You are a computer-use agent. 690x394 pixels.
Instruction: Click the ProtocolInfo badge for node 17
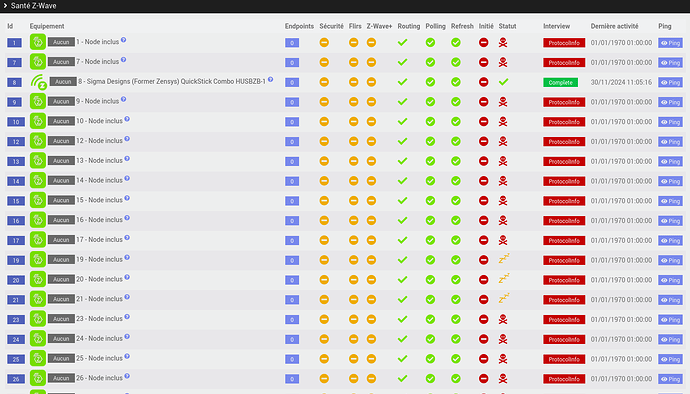click(x=564, y=240)
